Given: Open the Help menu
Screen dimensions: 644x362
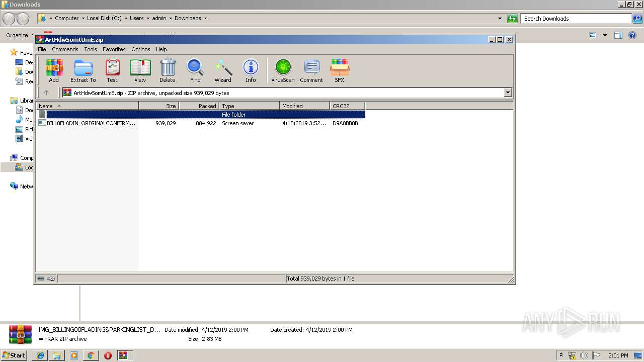Looking at the screenshot, I should click(162, 49).
